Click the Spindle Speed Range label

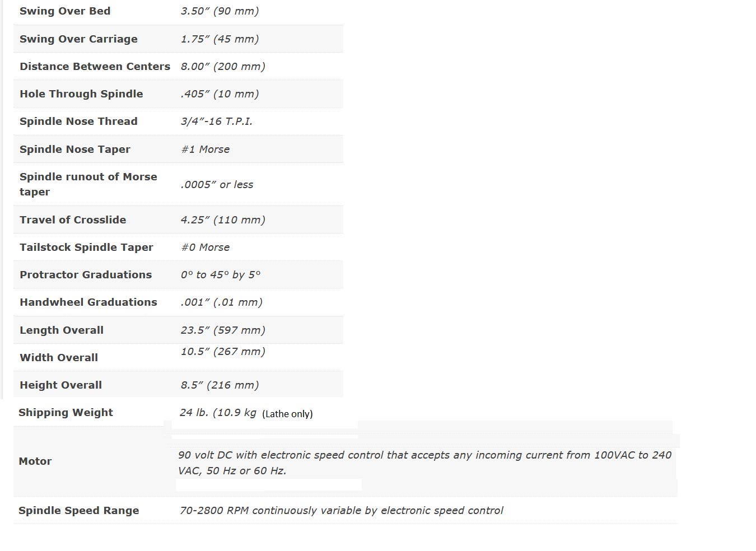tap(79, 511)
